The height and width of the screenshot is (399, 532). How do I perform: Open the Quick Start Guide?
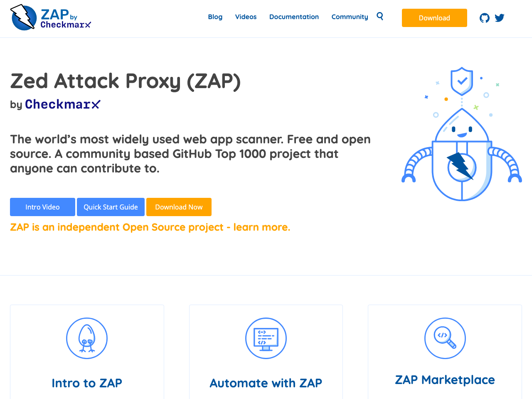point(111,207)
